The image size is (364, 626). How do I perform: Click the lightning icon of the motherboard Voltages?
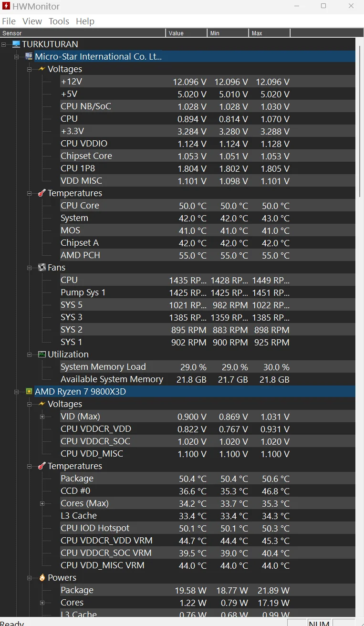42,69
